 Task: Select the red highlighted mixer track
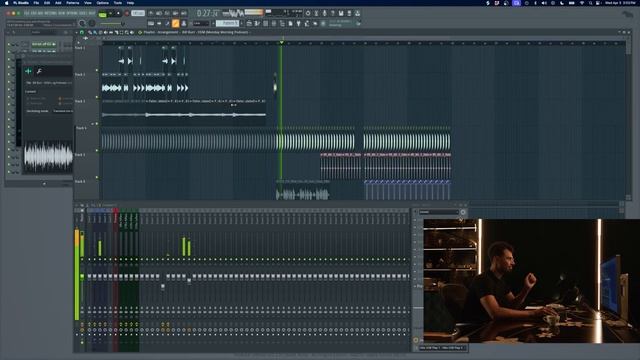click(x=116, y=280)
